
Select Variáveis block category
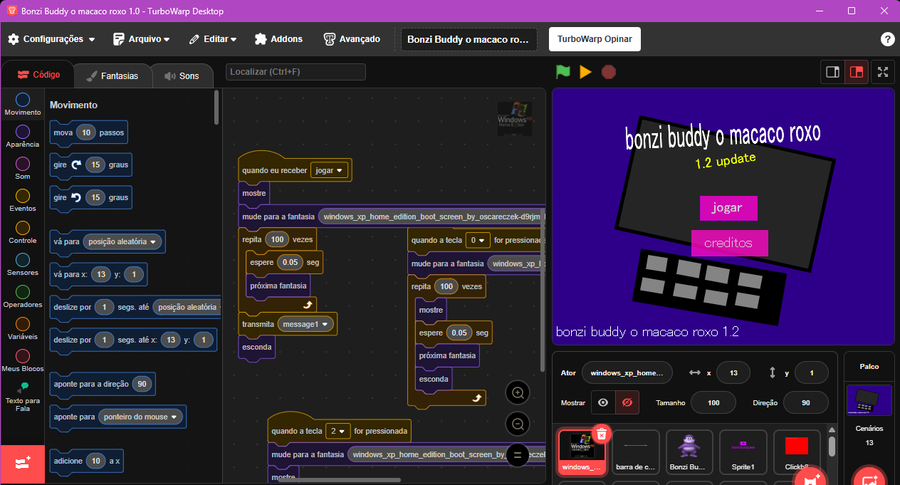22,329
